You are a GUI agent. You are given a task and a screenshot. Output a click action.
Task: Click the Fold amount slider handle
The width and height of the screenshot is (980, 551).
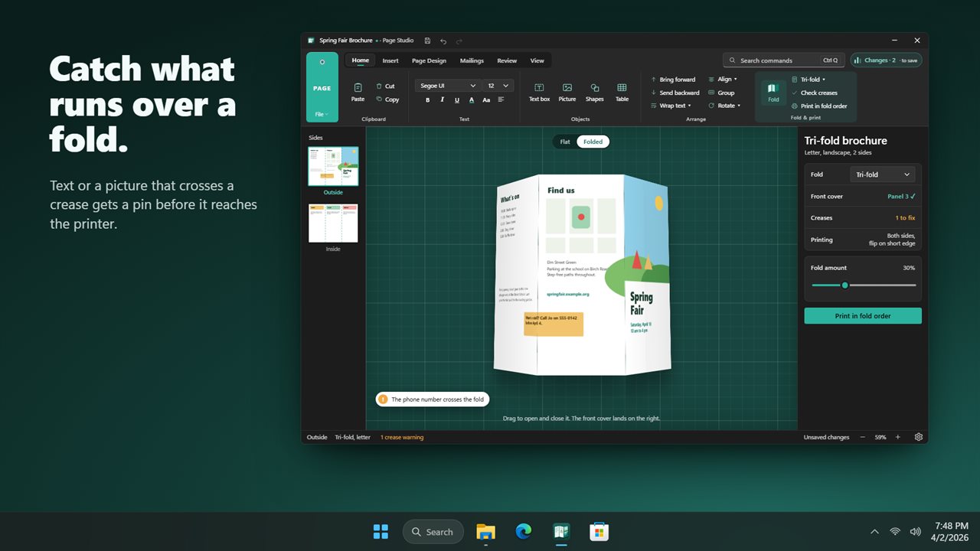844,285
